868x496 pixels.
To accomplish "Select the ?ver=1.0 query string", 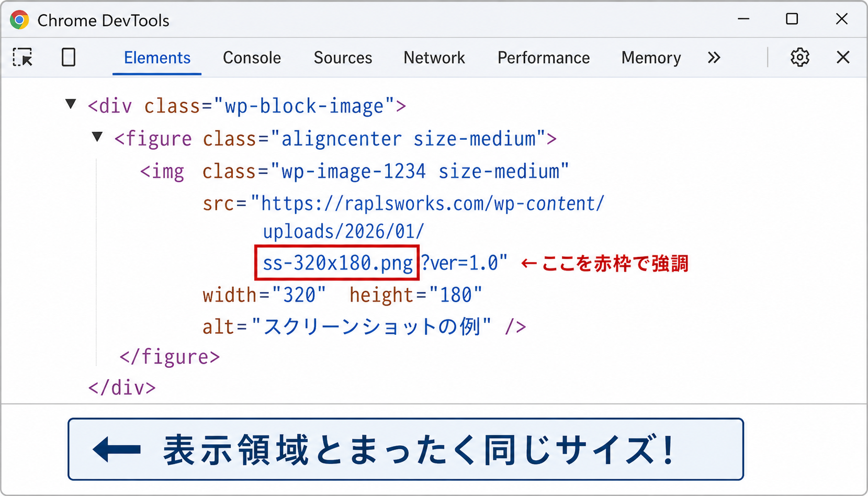I will click(x=460, y=263).
